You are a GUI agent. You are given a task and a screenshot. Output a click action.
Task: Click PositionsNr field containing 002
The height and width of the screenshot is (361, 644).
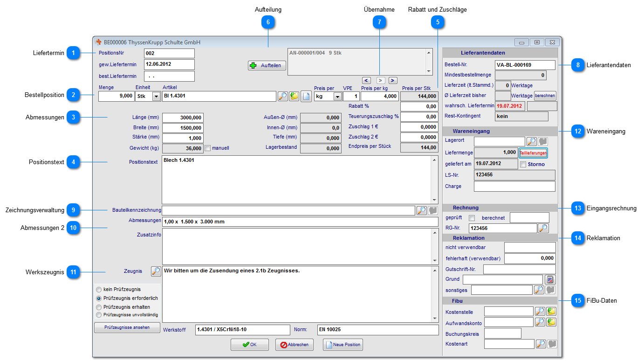(x=169, y=53)
